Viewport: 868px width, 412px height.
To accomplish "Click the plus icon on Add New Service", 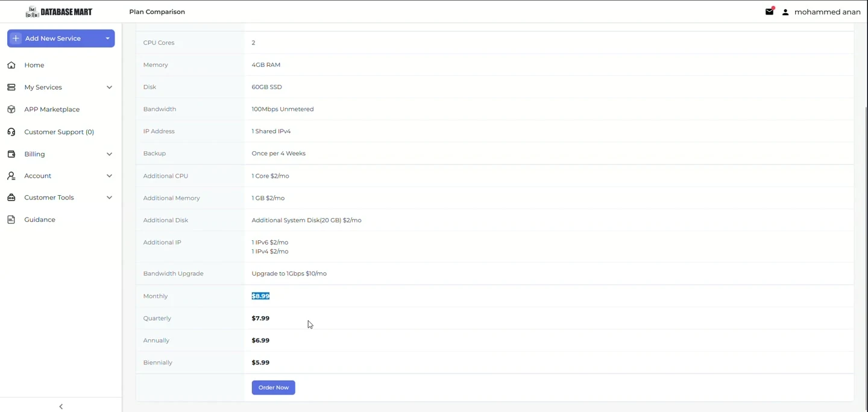I will pos(16,39).
